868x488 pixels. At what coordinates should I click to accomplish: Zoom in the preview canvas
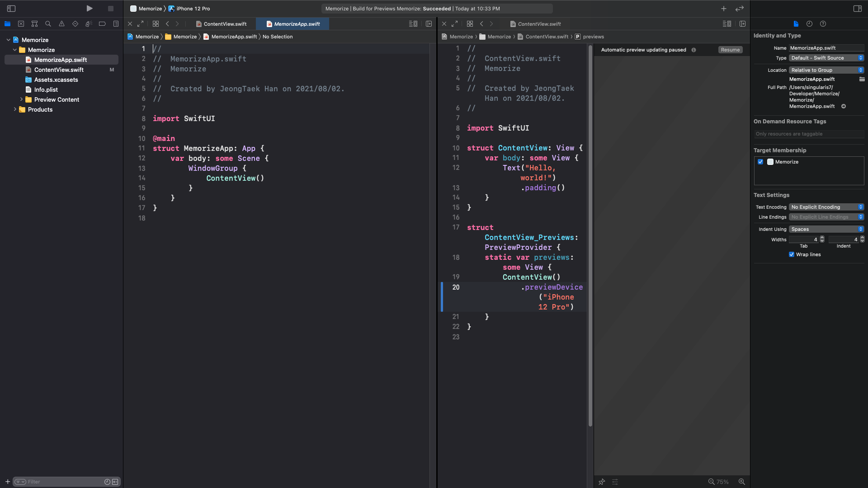point(741,482)
